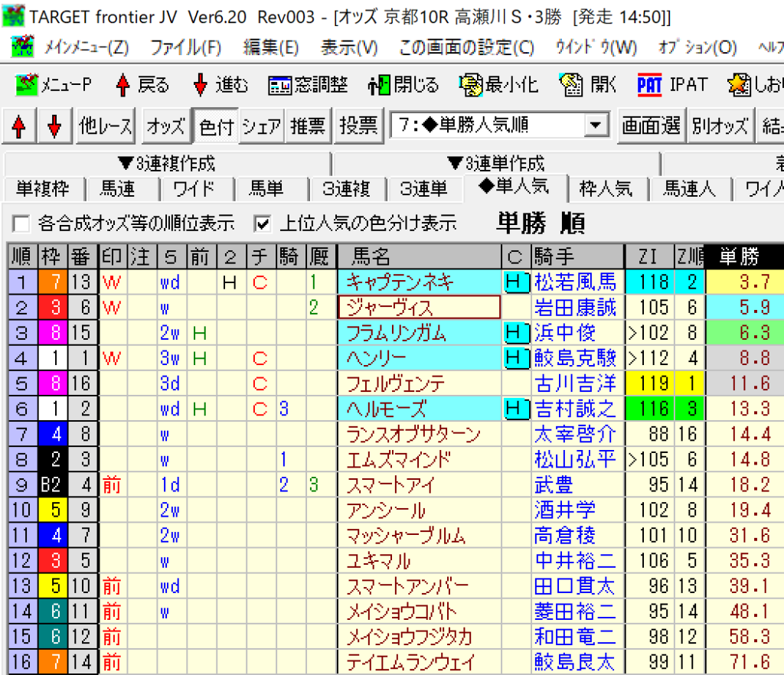Select horse name ジャーヴィス in the table

pos(418,308)
